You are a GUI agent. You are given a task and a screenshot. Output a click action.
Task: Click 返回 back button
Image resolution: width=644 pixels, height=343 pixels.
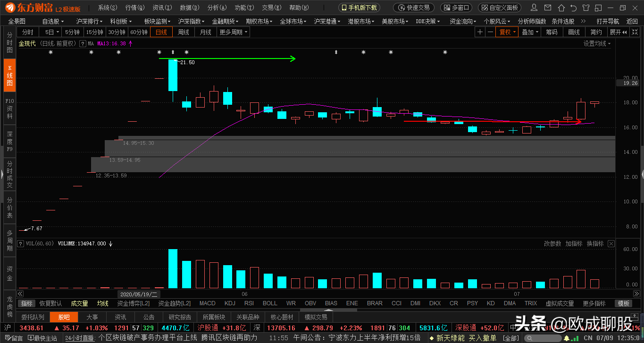pyautogui.click(x=632, y=21)
